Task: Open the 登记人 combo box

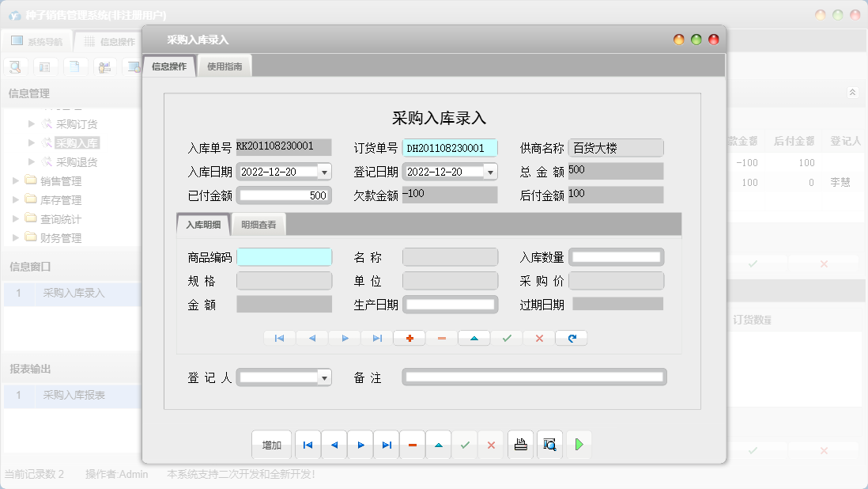Action: point(323,377)
